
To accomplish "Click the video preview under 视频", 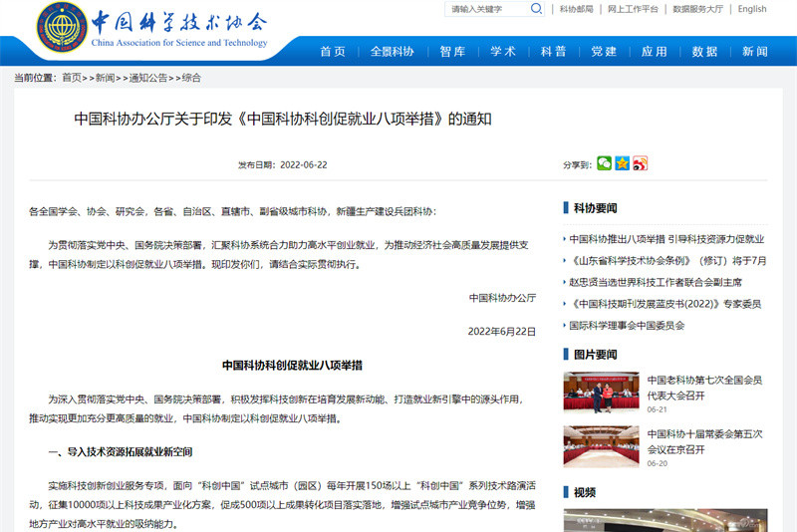I will [665, 520].
